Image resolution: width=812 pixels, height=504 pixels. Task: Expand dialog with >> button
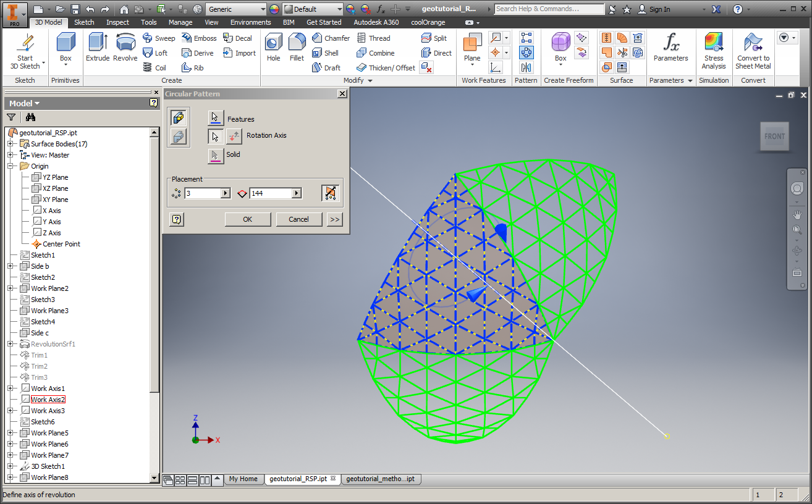point(334,219)
